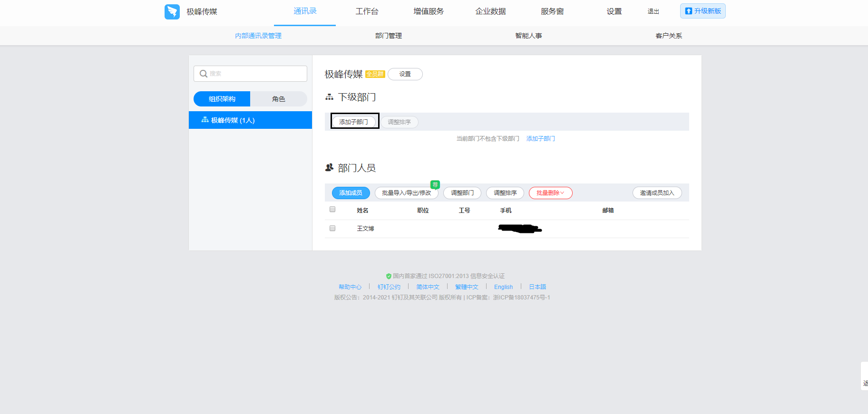Open the 服务窗 tab
Viewport: 868px width, 414px height.
point(552,11)
